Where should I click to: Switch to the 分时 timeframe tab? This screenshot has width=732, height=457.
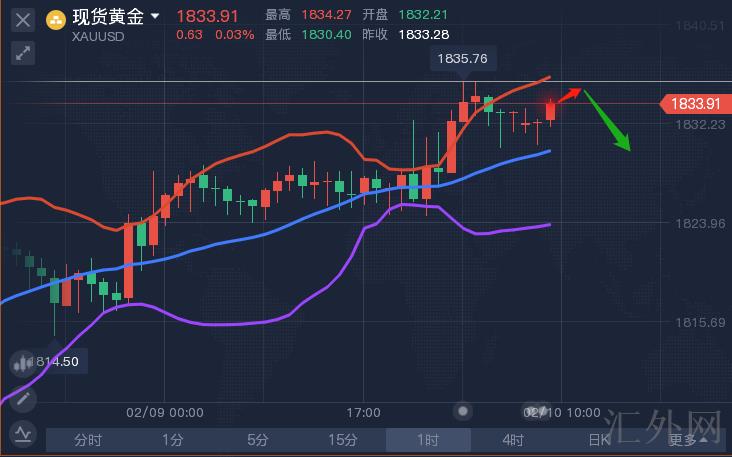pos(88,440)
